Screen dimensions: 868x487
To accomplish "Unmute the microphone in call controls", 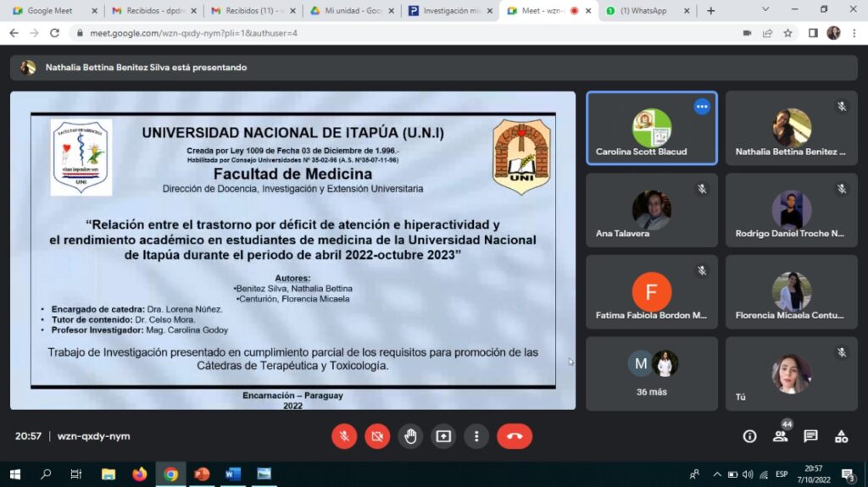I will pyautogui.click(x=344, y=436).
